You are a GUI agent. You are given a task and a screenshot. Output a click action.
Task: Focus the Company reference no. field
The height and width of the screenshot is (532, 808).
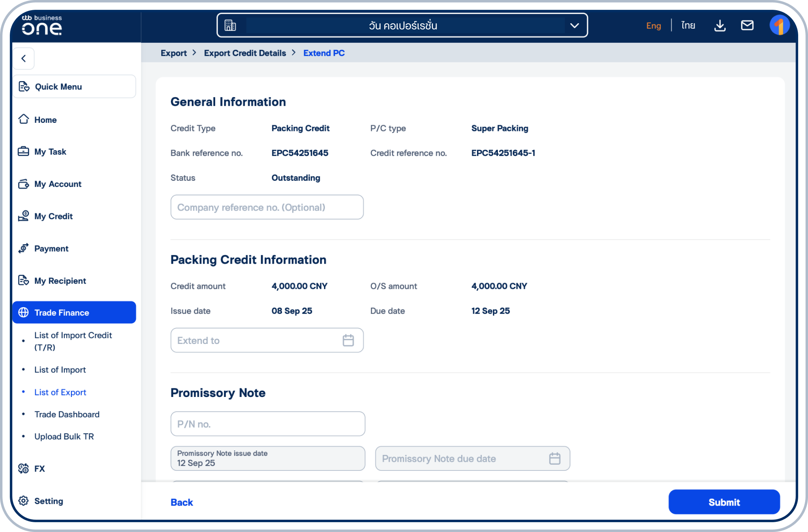click(x=267, y=207)
